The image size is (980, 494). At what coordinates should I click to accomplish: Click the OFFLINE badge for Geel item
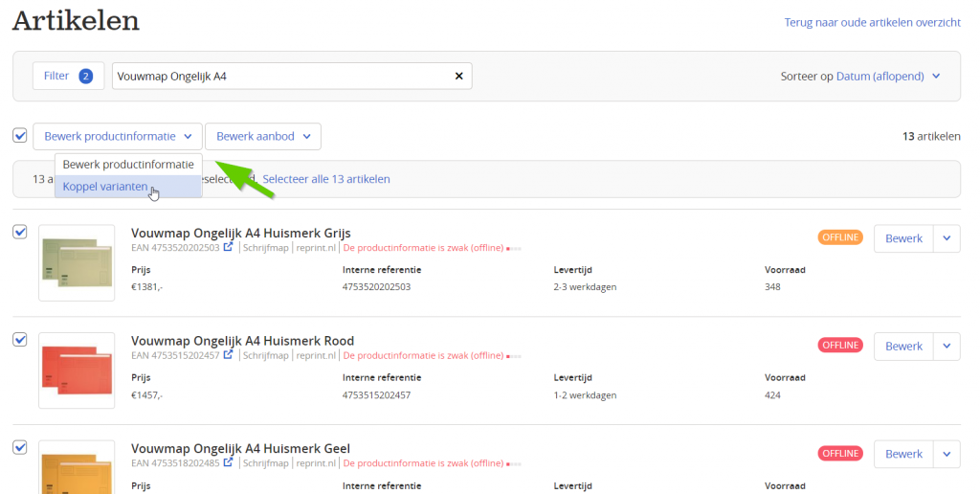pos(840,454)
